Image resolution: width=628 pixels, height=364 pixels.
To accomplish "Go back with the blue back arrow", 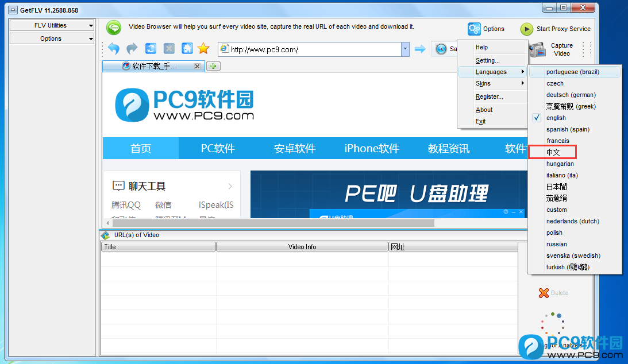I will tap(114, 49).
